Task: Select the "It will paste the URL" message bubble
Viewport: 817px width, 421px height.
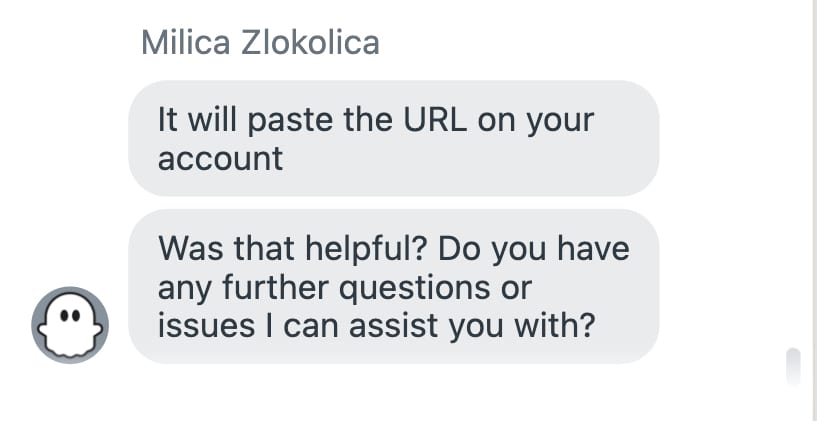Action: pos(394,139)
